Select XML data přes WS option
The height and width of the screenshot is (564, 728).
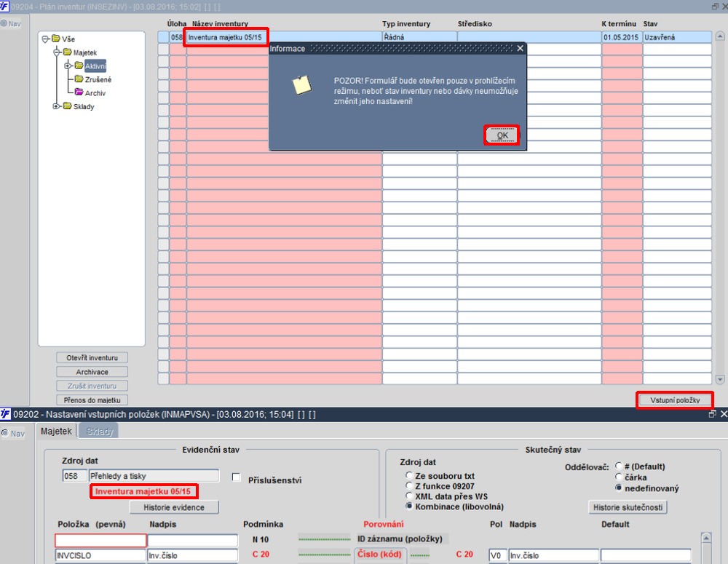[x=409, y=496]
